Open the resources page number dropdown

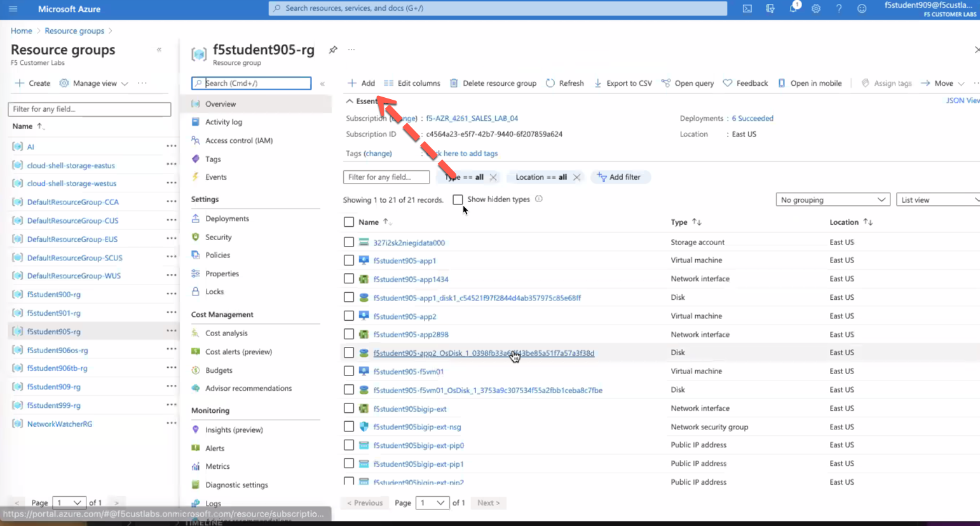click(432, 502)
